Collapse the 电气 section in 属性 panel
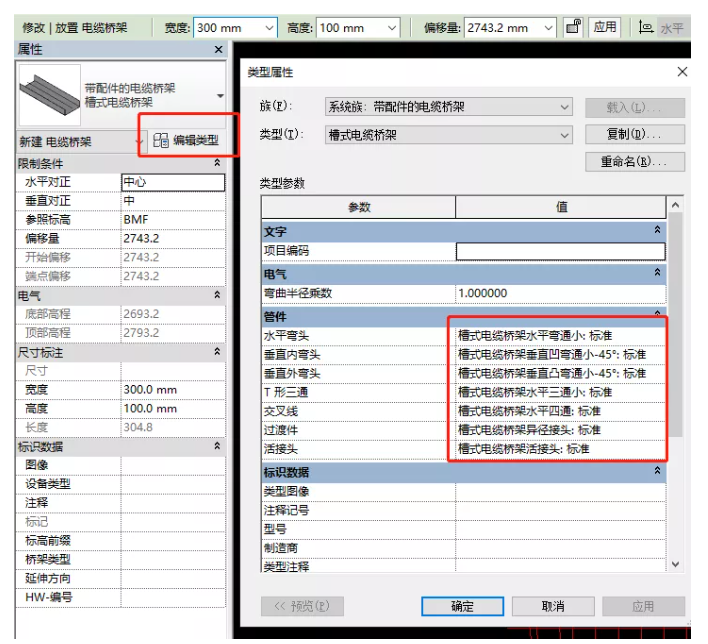 217,295
